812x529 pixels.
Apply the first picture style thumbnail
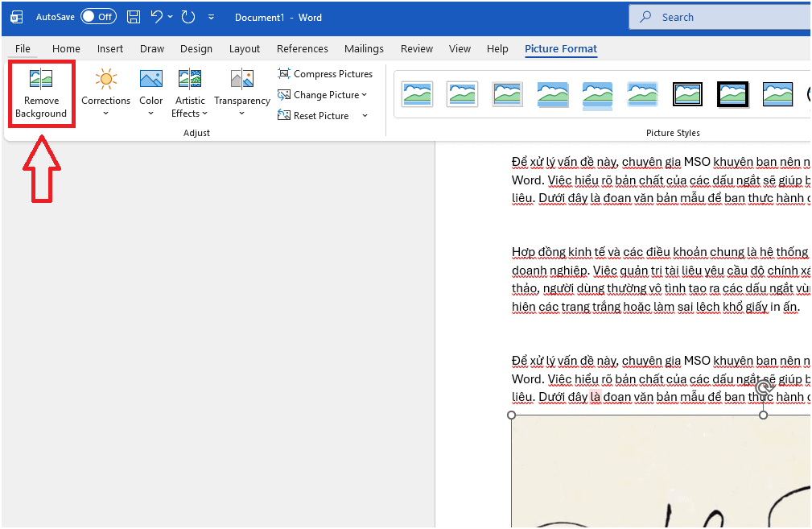coord(417,94)
